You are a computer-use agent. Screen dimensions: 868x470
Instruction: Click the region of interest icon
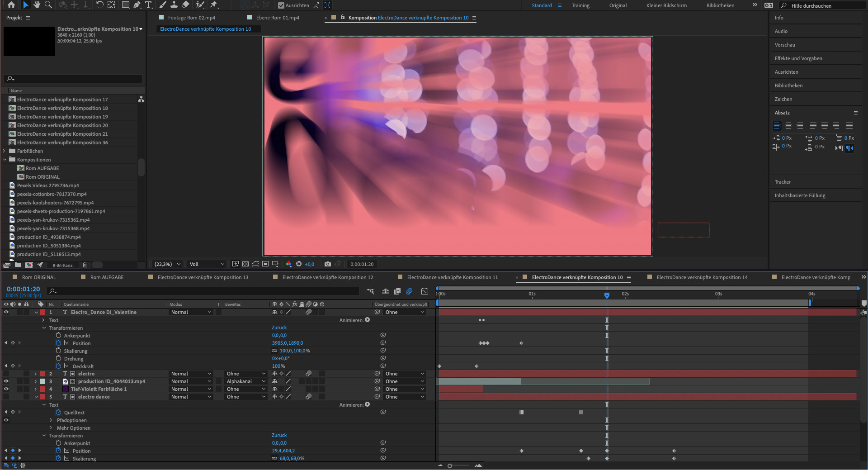(265, 264)
